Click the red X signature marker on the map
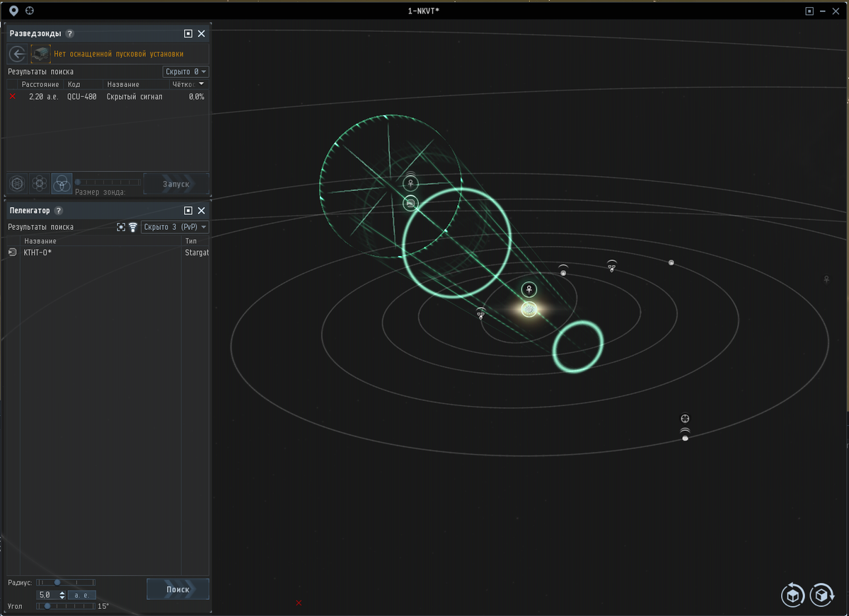Viewport: 849px width, 616px height. pos(299,603)
